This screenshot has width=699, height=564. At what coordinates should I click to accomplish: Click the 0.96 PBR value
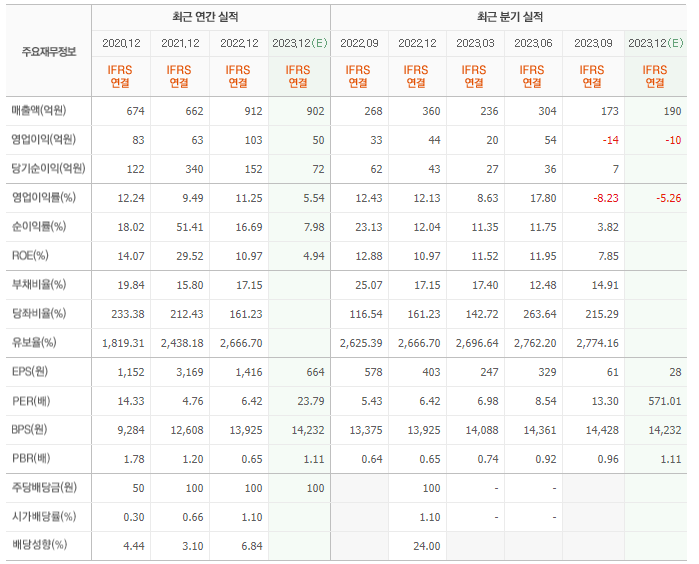pyautogui.click(x=609, y=459)
